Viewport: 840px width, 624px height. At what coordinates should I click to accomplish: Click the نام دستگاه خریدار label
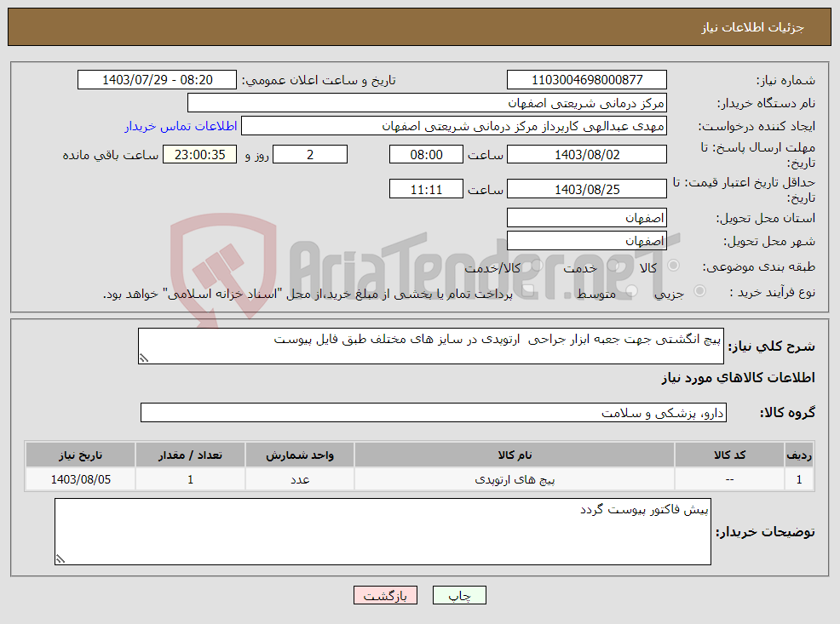point(766,103)
